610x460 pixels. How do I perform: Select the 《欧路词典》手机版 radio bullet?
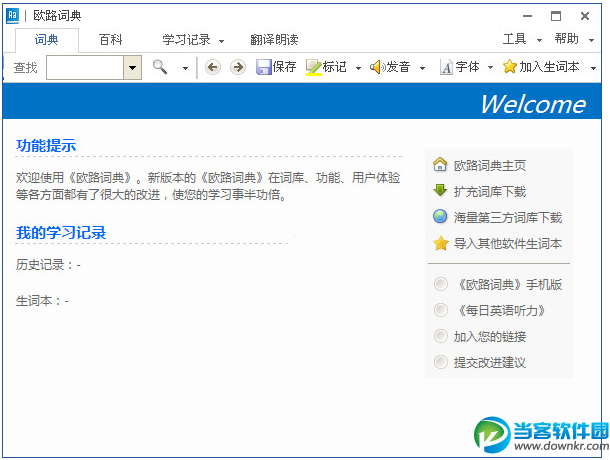point(441,284)
